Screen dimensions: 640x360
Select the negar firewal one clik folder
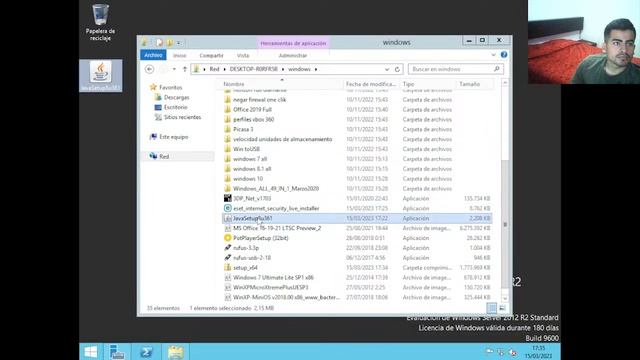(259, 100)
